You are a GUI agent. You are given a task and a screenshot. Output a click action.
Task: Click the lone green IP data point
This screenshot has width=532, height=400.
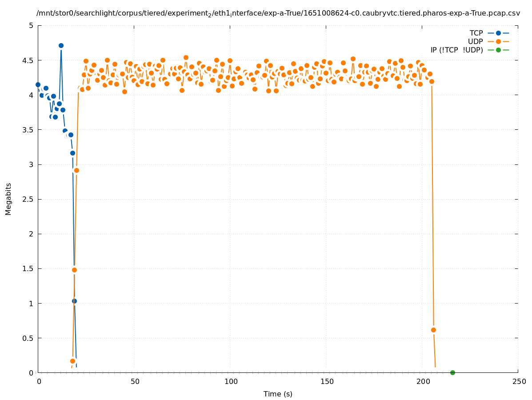point(452,372)
